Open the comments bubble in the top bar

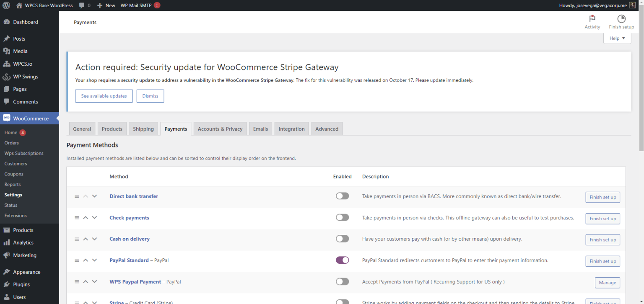click(81, 5)
